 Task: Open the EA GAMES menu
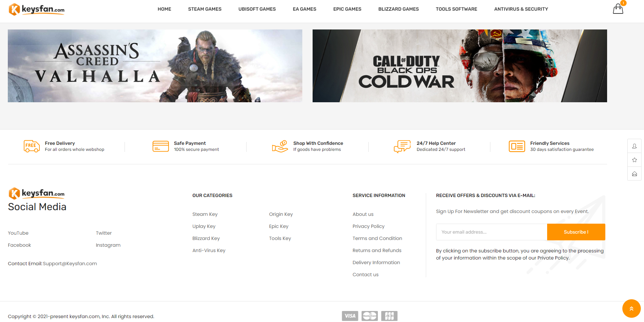pos(304,9)
